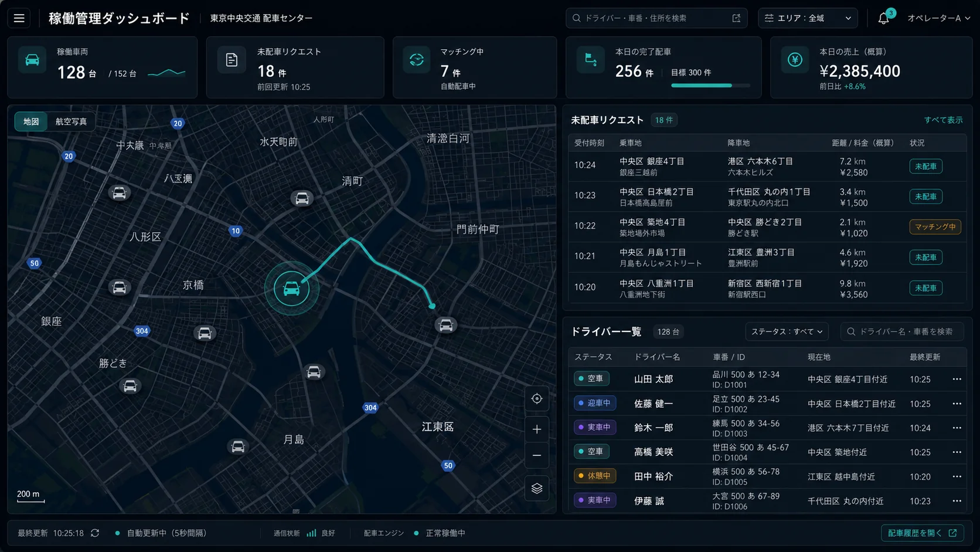The height and width of the screenshot is (552, 980).
Task: Click the notification bell icon
Action: 883,19
